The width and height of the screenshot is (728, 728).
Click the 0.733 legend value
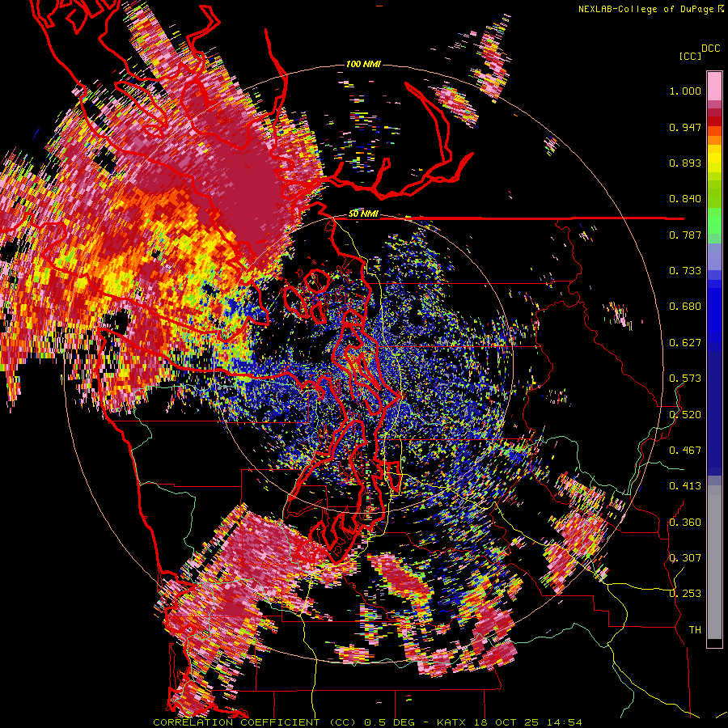pyautogui.click(x=685, y=271)
